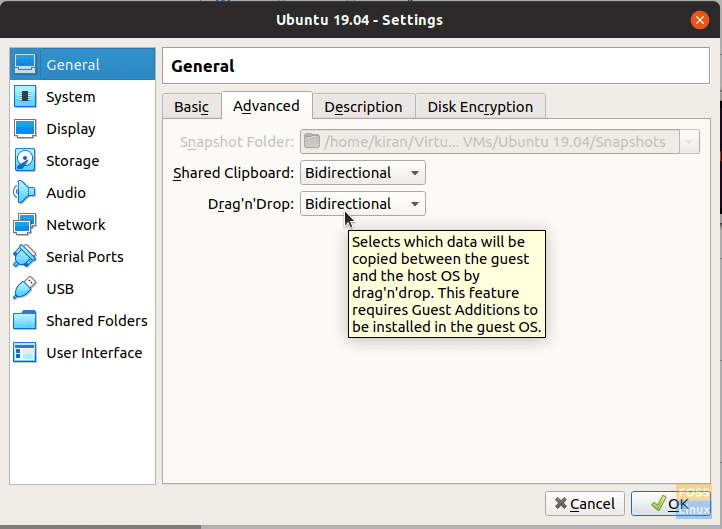Click the Drag'n'Drop label

[251, 203]
